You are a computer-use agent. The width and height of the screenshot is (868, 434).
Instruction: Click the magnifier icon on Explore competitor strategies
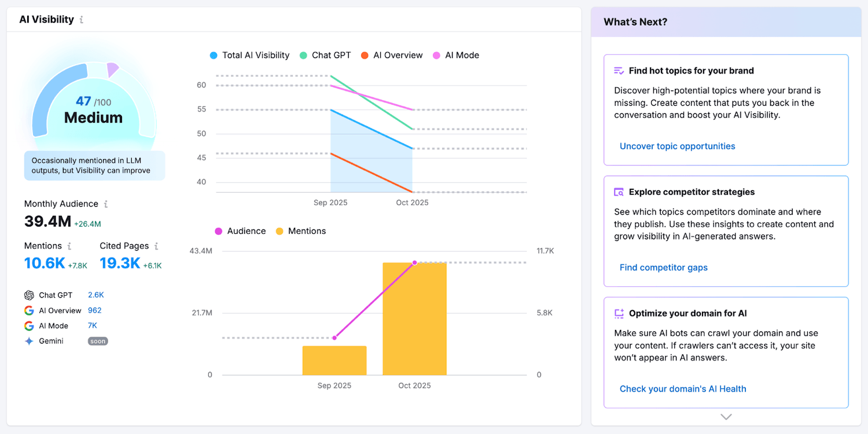(x=618, y=191)
